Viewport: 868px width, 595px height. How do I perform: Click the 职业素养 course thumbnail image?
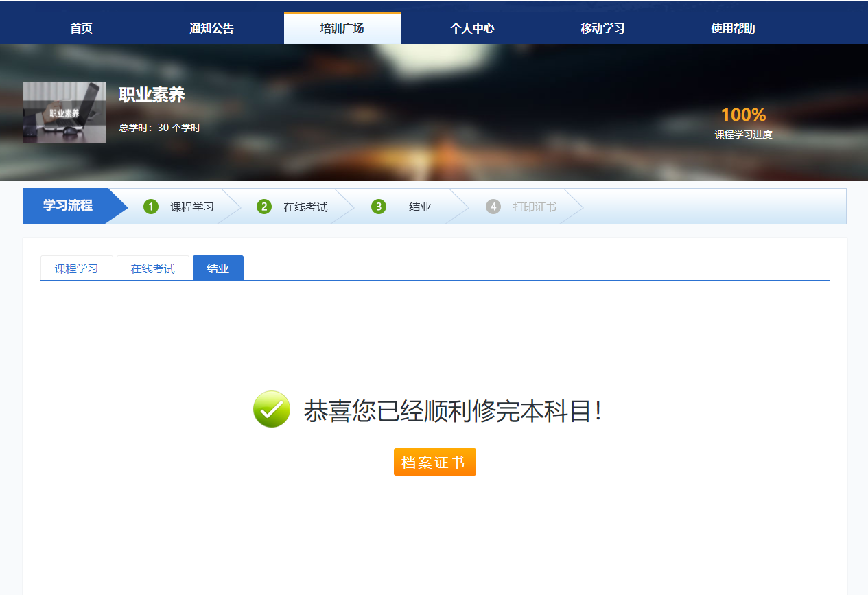[64, 113]
